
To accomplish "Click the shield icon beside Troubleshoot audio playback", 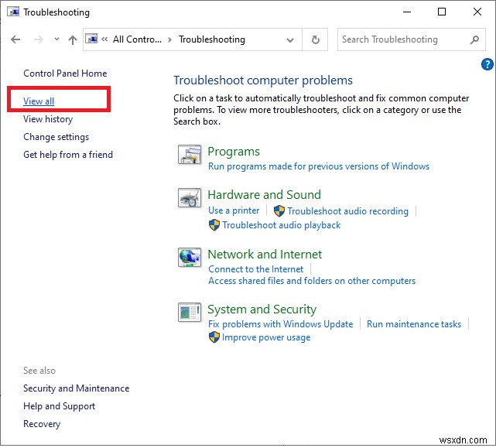I will tap(214, 225).
